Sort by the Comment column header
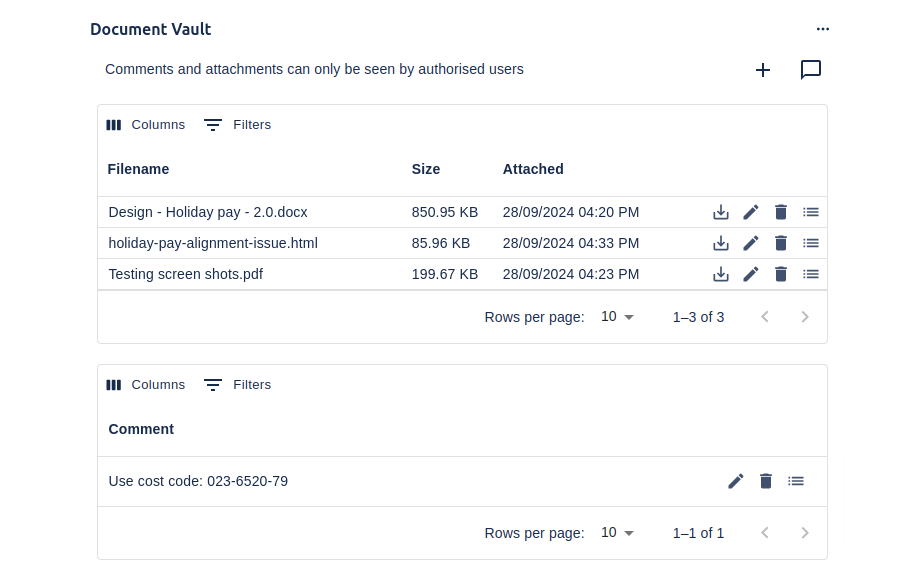920x573 pixels. coord(141,429)
